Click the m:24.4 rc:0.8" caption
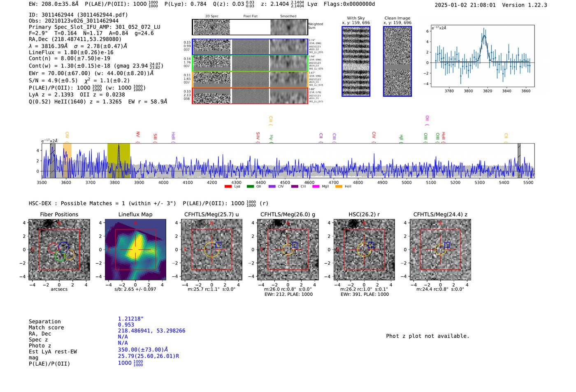Image resolution: width=576 pixels, height=392 pixels. click(440, 289)
